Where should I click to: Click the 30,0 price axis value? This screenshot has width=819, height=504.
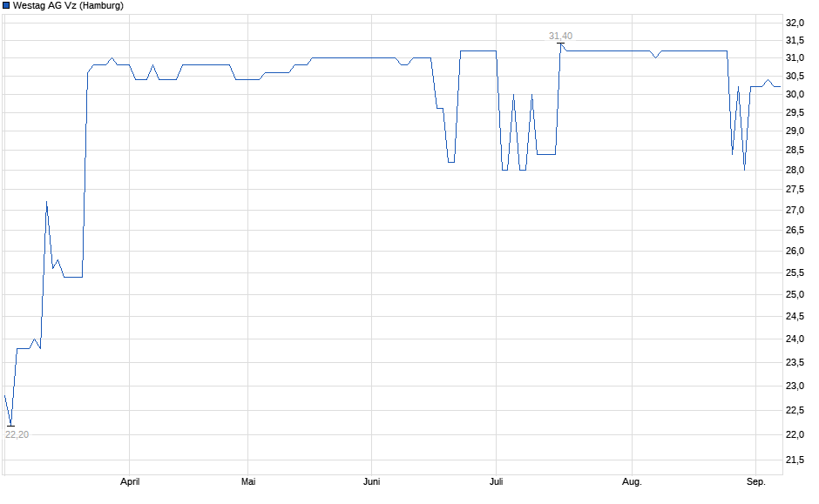click(795, 94)
